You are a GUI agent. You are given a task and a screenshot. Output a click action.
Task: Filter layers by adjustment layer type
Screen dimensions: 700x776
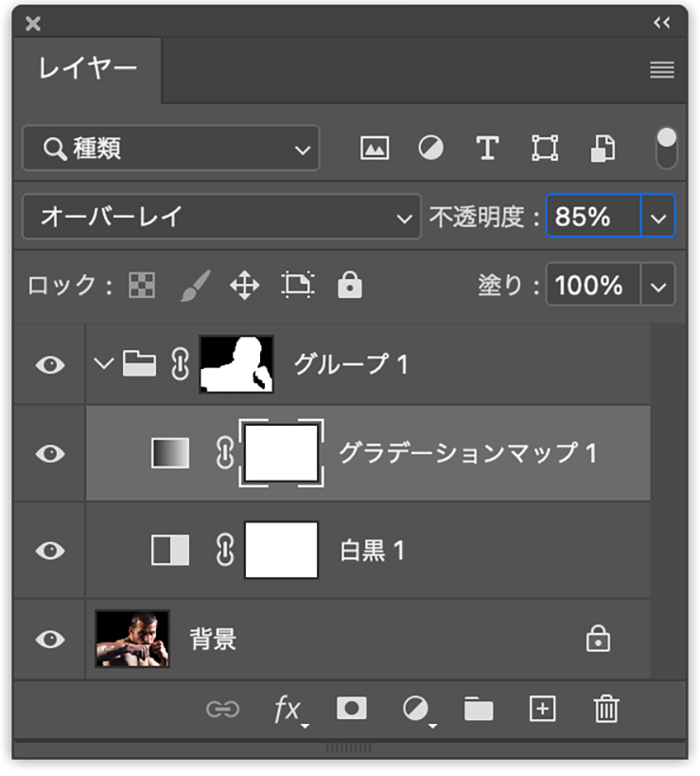pyautogui.click(x=431, y=149)
